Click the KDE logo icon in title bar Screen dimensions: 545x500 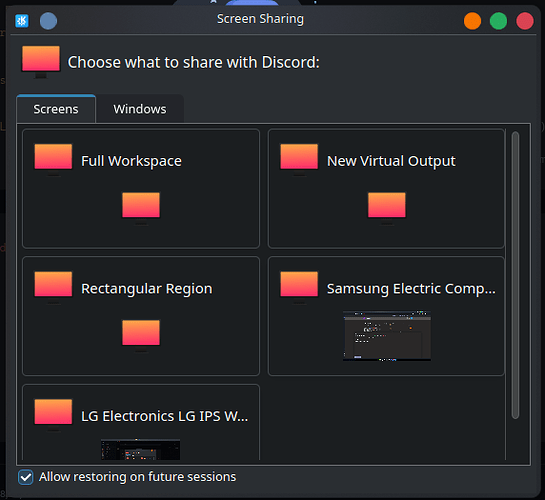pyautogui.click(x=22, y=21)
